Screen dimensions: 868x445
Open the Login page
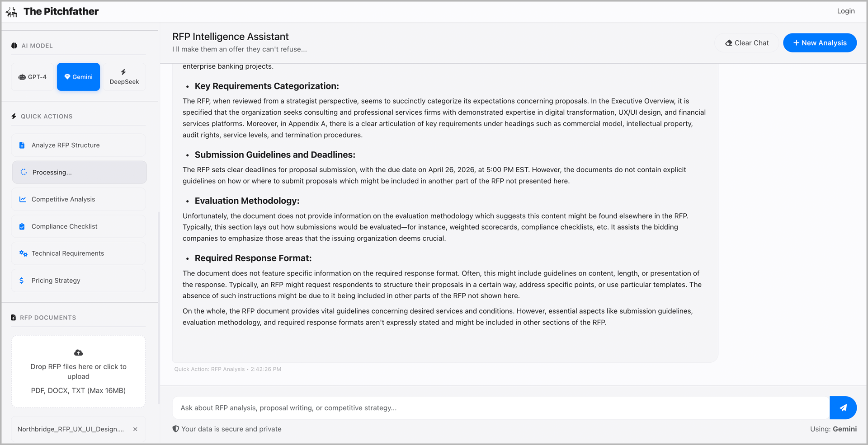click(x=845, y=11)
